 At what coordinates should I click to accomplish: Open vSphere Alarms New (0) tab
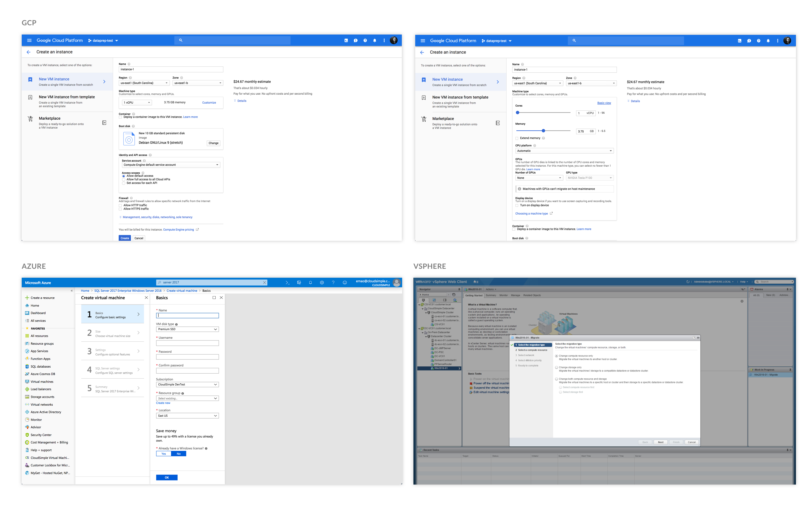(x=771, y=295)
